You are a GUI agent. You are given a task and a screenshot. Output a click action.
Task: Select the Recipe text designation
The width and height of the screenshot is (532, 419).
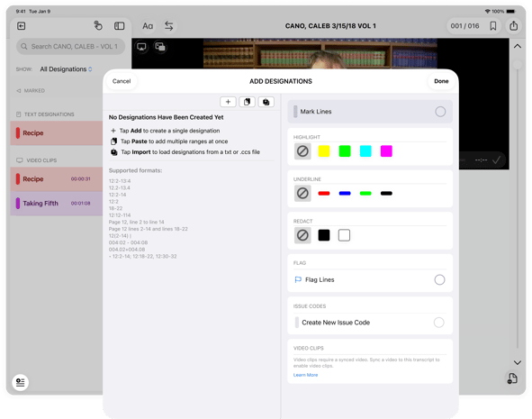(57, 133)
